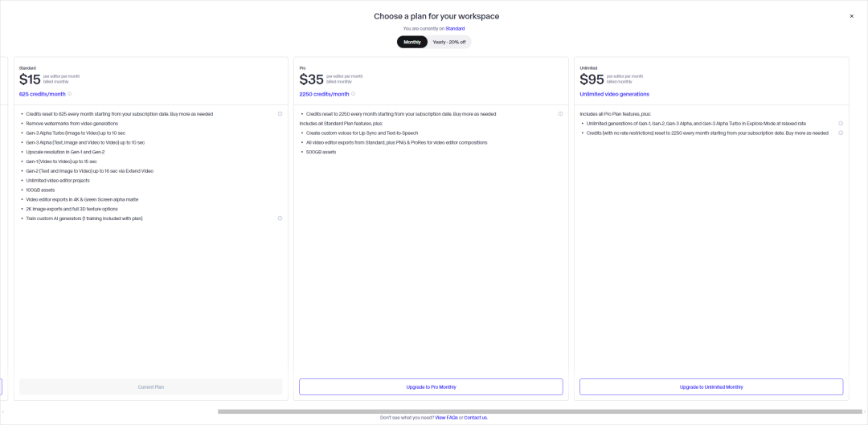
Task: Click 'Includes all Standard Plan features, plus:'
Action: tap(342, 124)
